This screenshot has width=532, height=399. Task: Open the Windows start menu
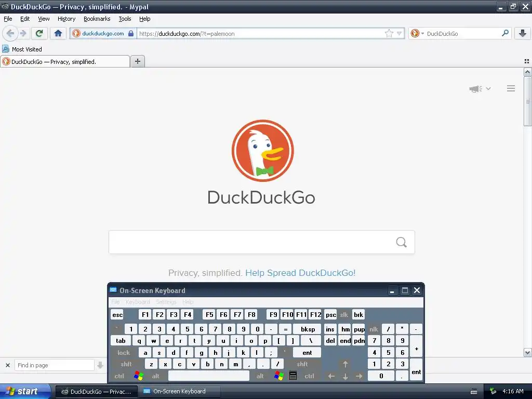pos(25,391)
